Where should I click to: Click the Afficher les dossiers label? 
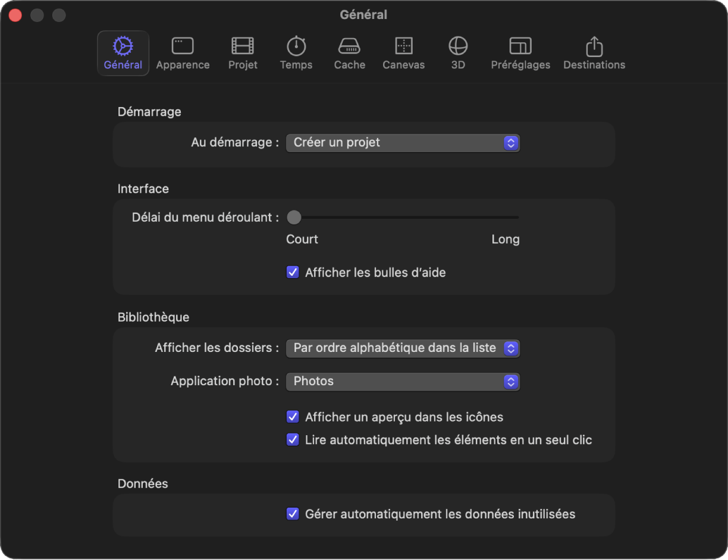click(217, 348)
